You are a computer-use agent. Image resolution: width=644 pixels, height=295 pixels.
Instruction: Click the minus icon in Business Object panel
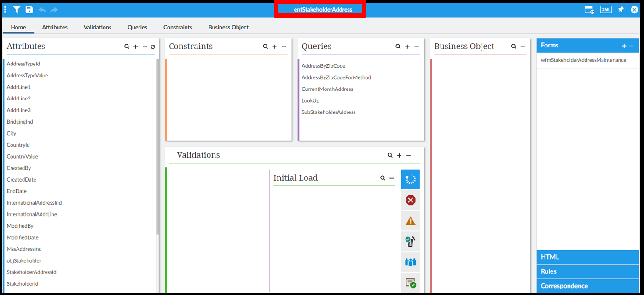522,47
